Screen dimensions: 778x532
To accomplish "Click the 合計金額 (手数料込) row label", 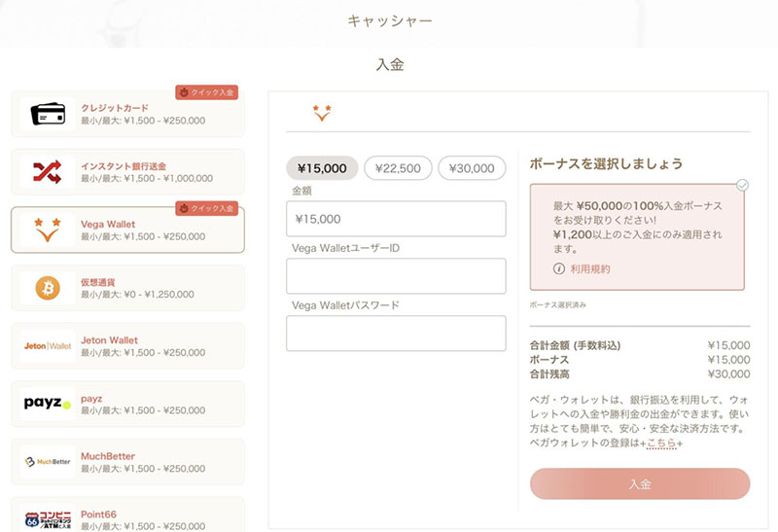I will point(575,345).
